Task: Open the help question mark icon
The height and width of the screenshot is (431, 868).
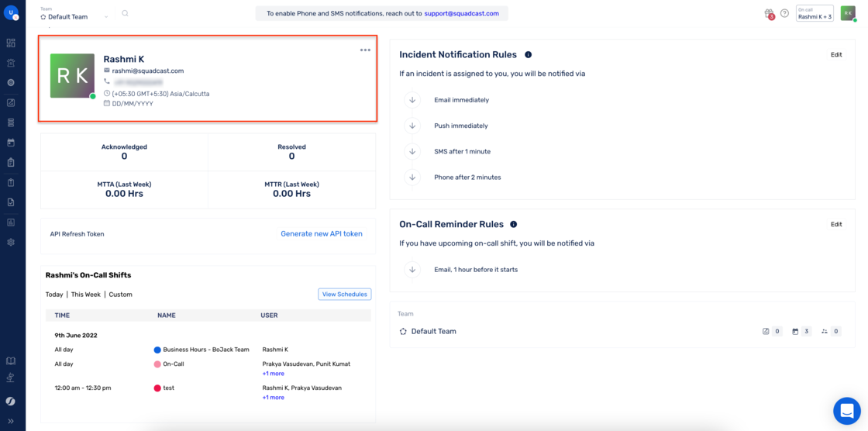Action: point(784,13)
